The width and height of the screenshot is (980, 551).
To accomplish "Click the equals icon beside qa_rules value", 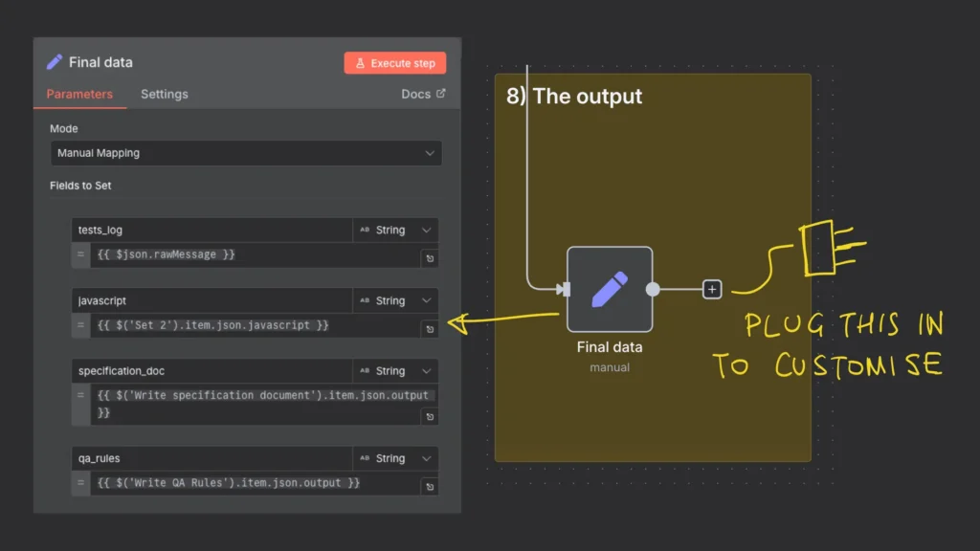I will [x=80, y=483].
